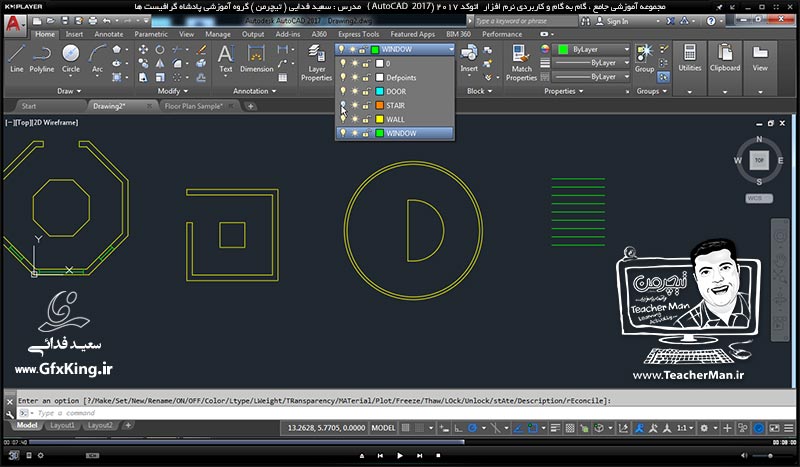This screenshot has width=800, height=467.
Task: Toggle on/off bulb for DOOR layer
Action: pos(343,91)
